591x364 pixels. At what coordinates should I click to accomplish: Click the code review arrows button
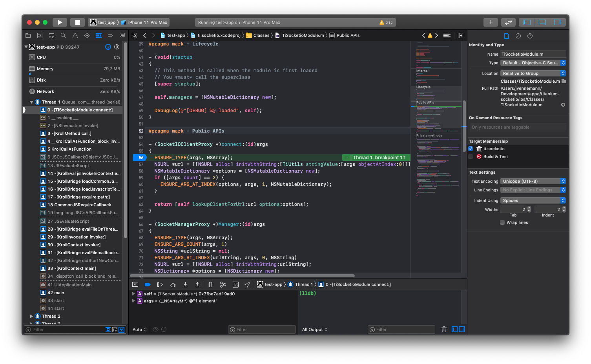coord(508,22)
